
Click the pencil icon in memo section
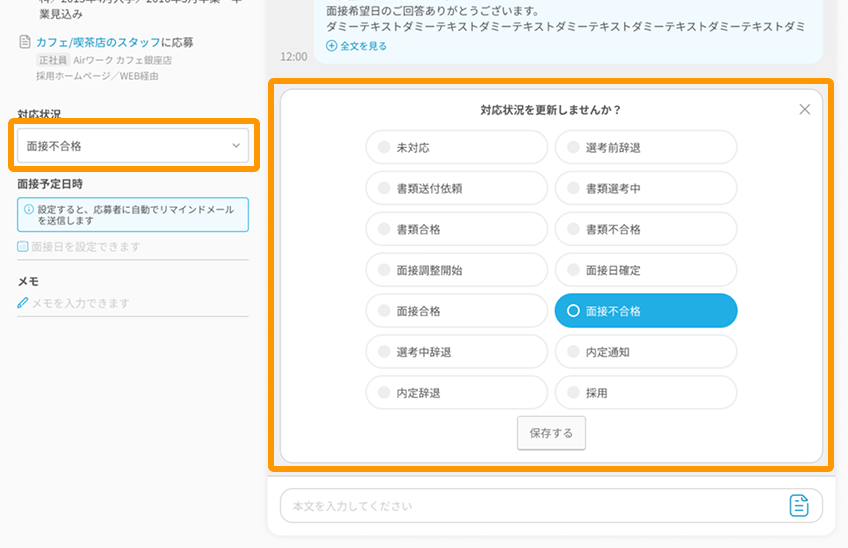coord(22,303)
